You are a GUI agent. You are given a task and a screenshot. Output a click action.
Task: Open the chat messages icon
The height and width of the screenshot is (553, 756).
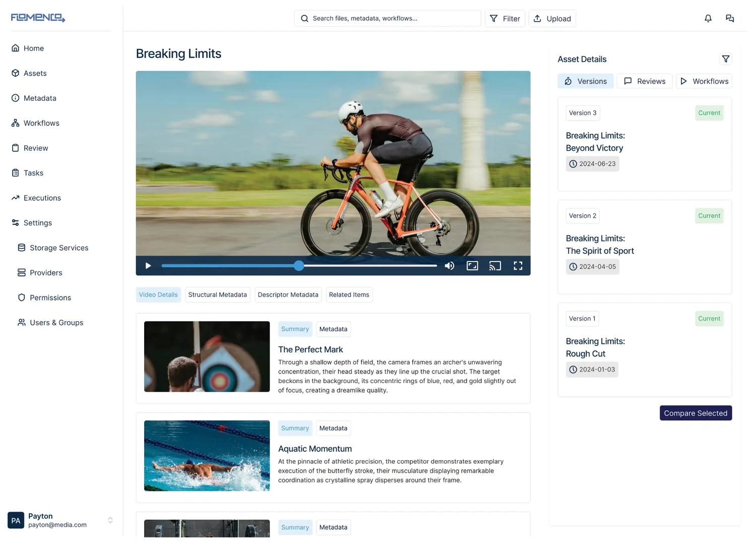coord(730,19)
